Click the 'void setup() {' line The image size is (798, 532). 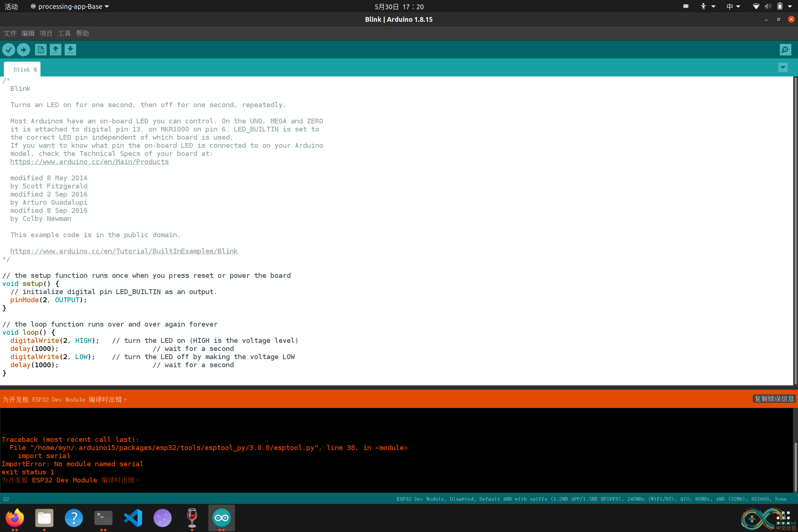coord(31,284)
